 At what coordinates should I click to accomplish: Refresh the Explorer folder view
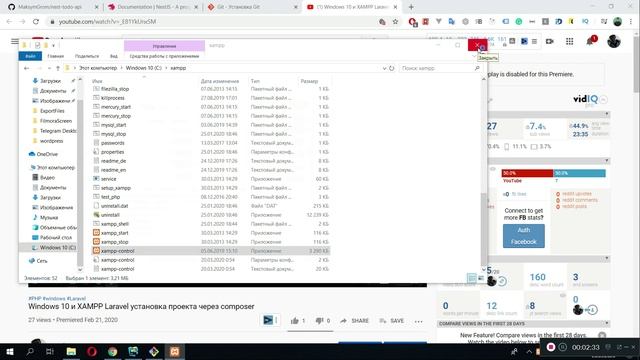392,68
